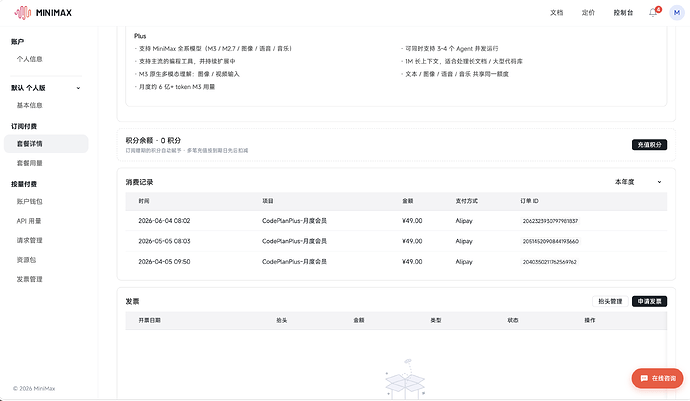Click the 操作 column header

pos(590,320)
